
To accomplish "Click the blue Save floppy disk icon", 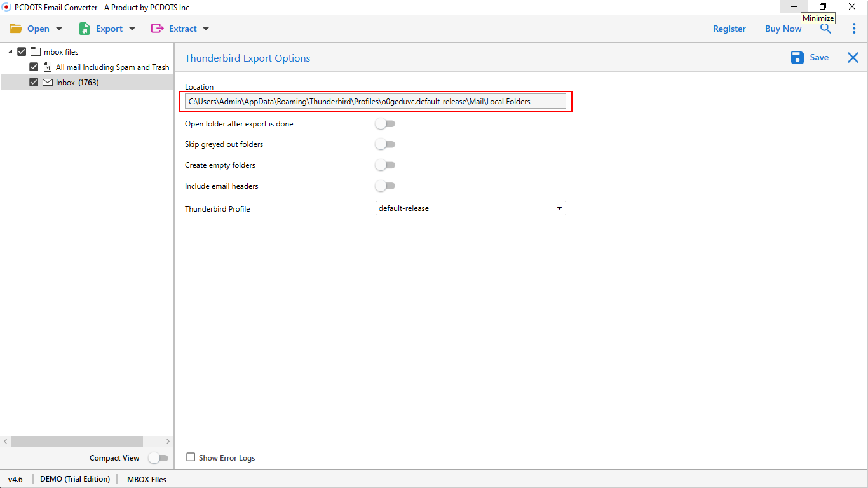I will (797, 57).
